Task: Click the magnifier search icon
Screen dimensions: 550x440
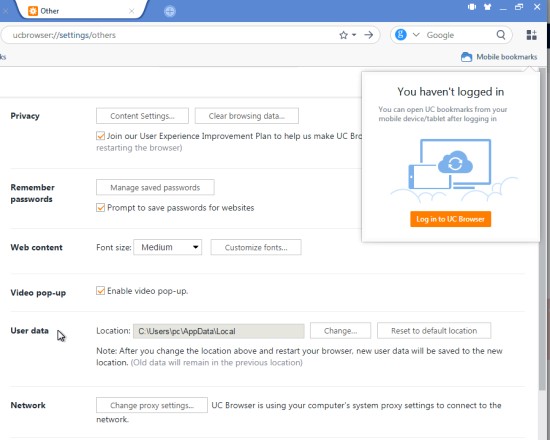Action: tap(501, 35)
